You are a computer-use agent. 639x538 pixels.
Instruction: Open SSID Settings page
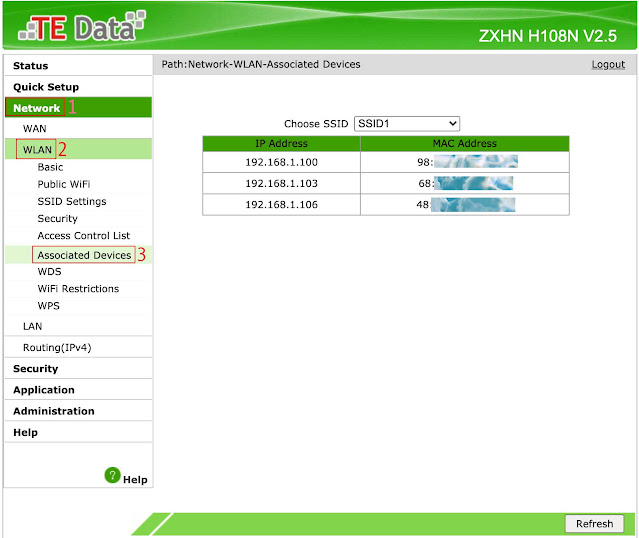point(72,201)
